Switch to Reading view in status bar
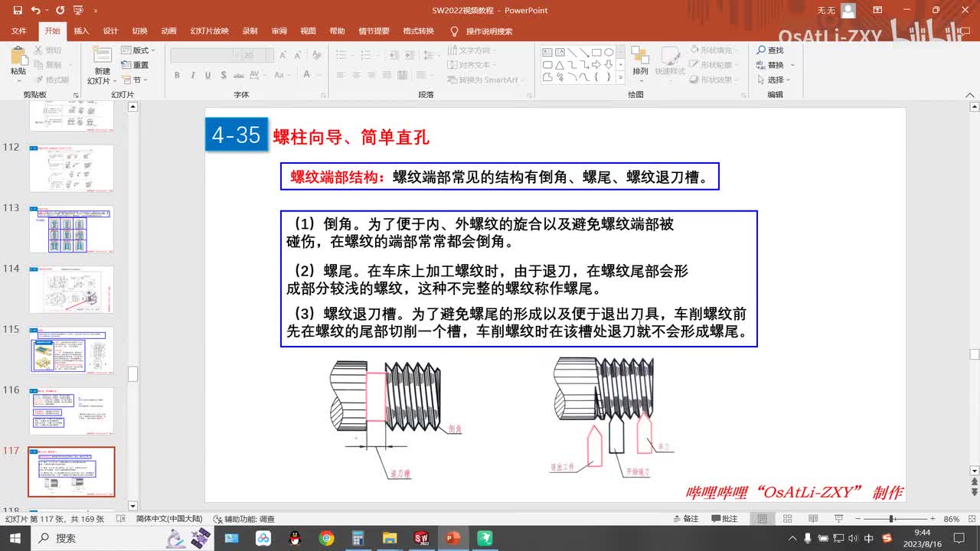 (x=812, y=519)
